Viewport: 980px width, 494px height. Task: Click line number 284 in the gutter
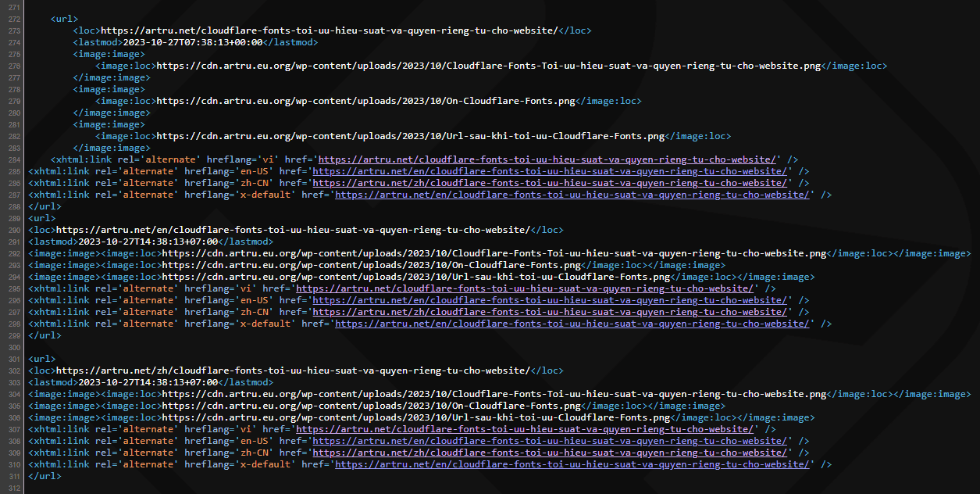12,159
